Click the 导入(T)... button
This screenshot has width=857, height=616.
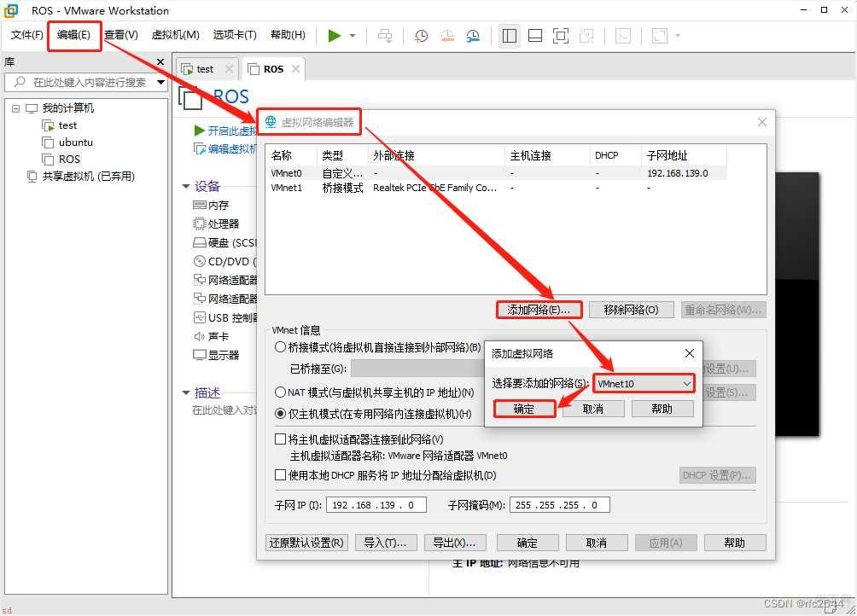pos(386,543)
